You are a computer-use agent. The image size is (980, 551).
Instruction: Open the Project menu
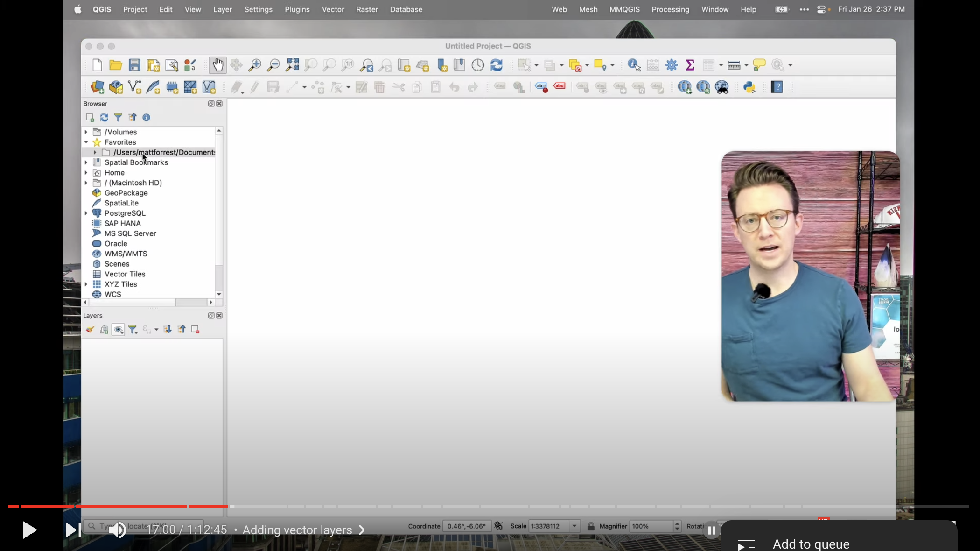pyautogui.click(x=135, y=9)
